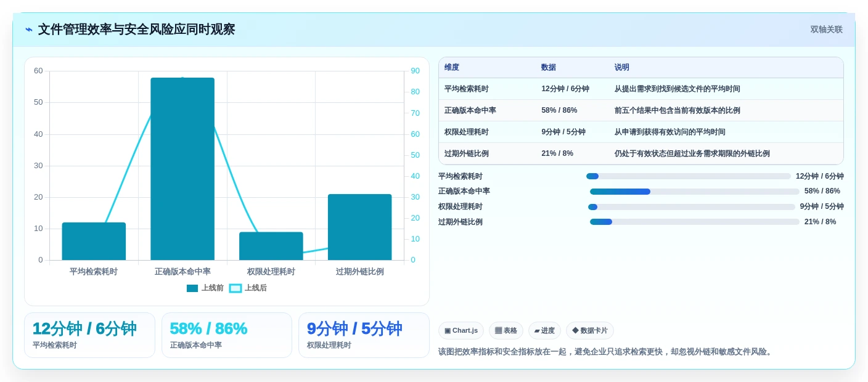Click the 权限处理耗时 table row label

click(467, 132)
